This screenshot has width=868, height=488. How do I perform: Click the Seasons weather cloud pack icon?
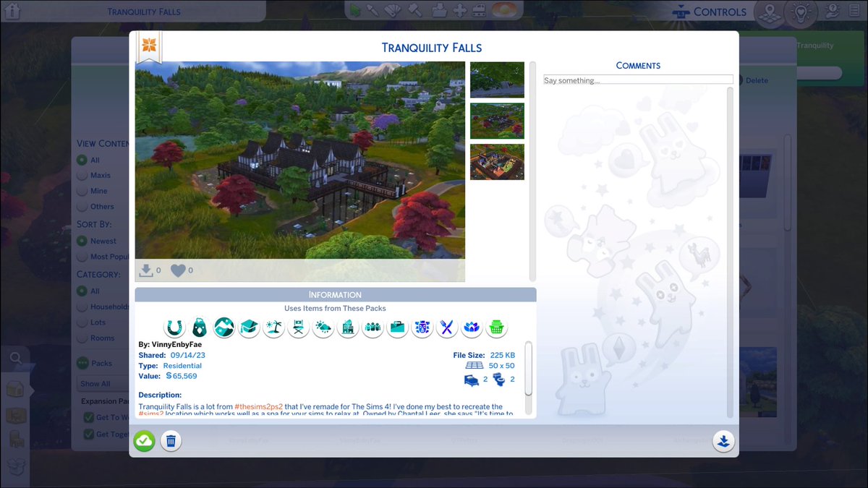323,328
